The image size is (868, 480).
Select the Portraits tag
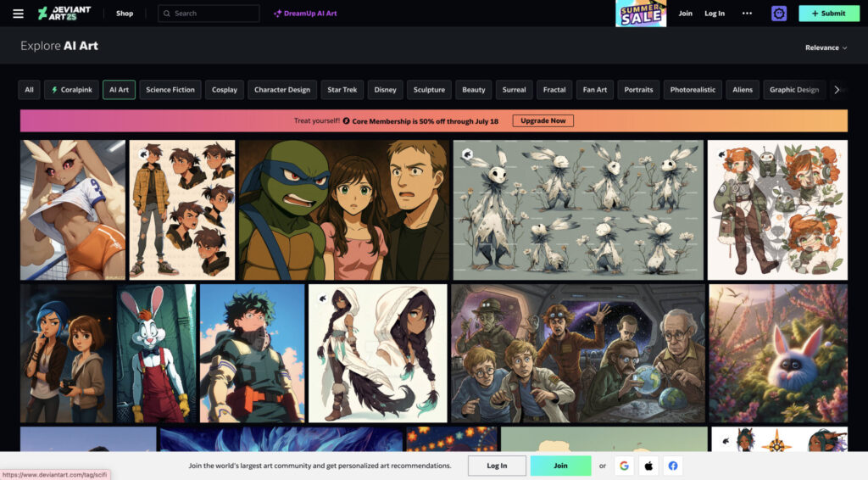pyautogui.click(x=638, y=90)
